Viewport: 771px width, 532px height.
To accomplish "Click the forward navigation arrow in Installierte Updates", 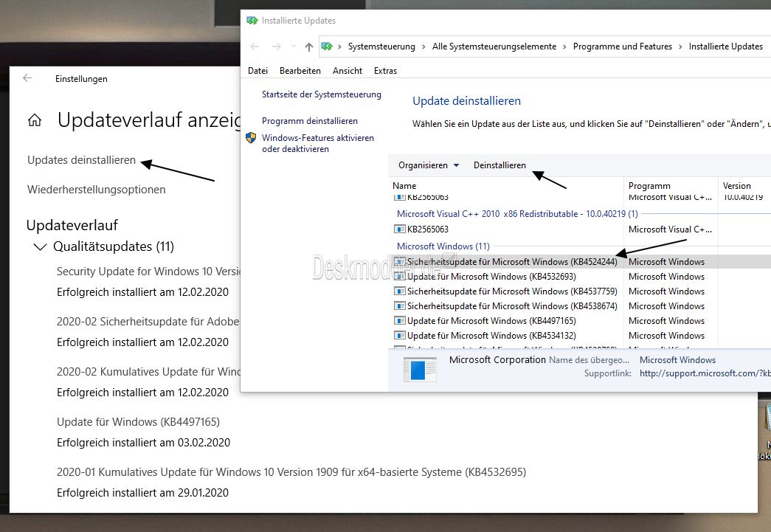I will [277, 46].
